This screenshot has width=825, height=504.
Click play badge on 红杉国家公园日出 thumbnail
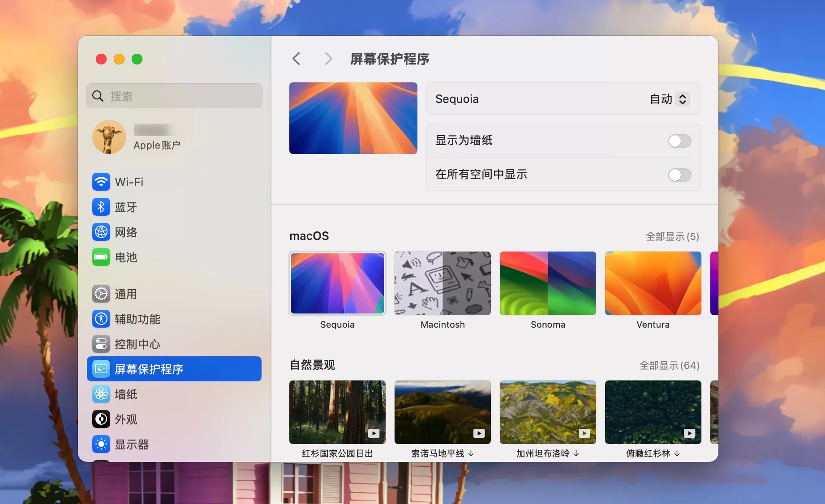(x=374, y=433)
